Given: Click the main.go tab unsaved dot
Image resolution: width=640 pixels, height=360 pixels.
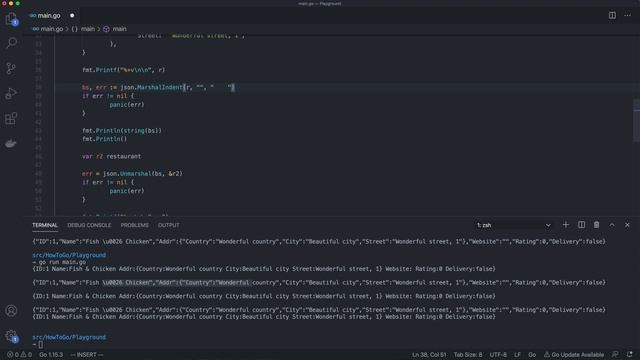Looking at the screenshot, I should click(x=72, y=16).
